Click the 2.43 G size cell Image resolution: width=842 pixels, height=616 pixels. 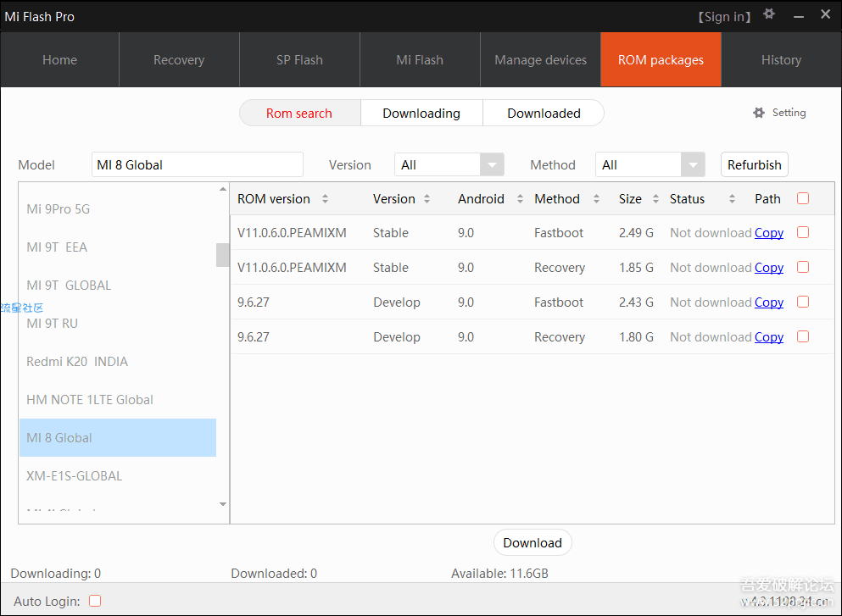[x=636, y=302]
